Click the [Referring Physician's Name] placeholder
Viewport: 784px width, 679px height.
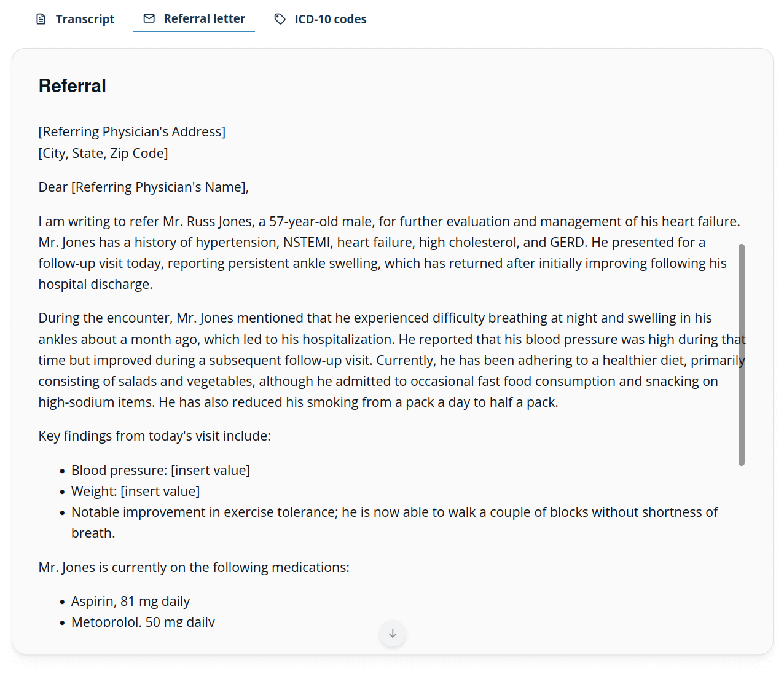tap(159, 186)
